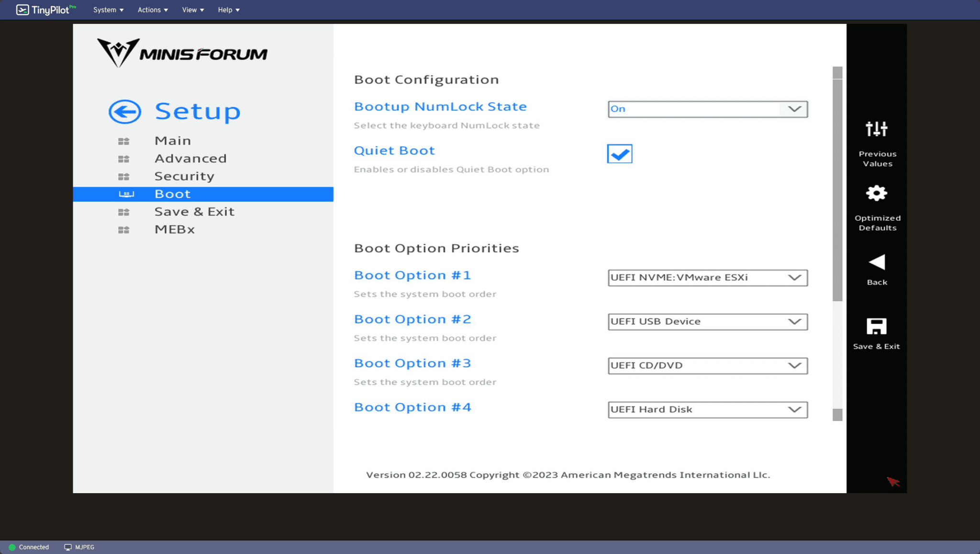Screen dimensions: 980x554
Task: Click the grid icon beside MEBx
Action: tap(123, 229)
